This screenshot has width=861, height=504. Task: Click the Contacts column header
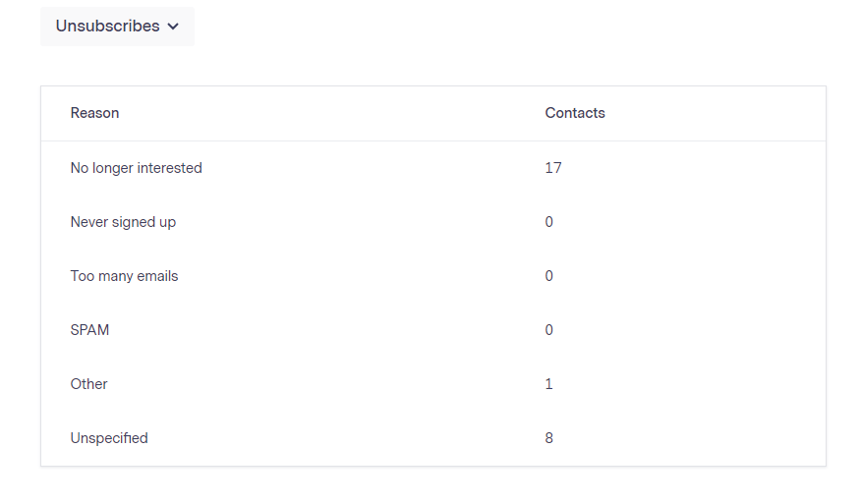click(x=575, y=113)
